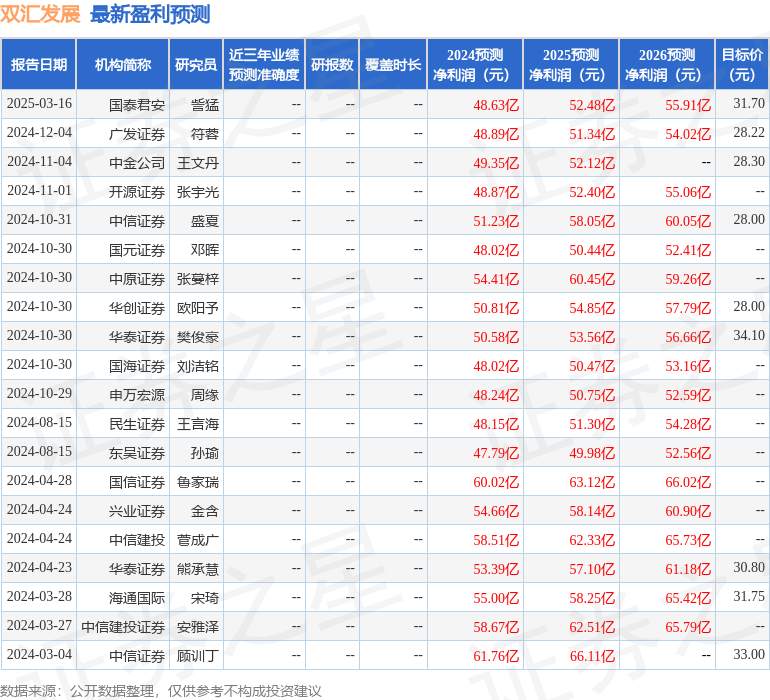This screenshot has width=770, height=700.
Task: Select the 55.06亿 forecast value
Action: [688, 192]
